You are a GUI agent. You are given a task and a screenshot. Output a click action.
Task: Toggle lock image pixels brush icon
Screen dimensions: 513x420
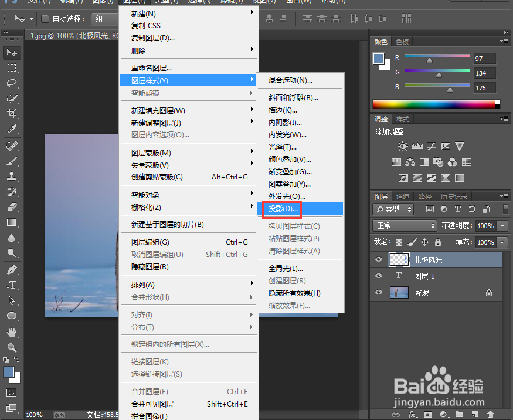[412, 242]
